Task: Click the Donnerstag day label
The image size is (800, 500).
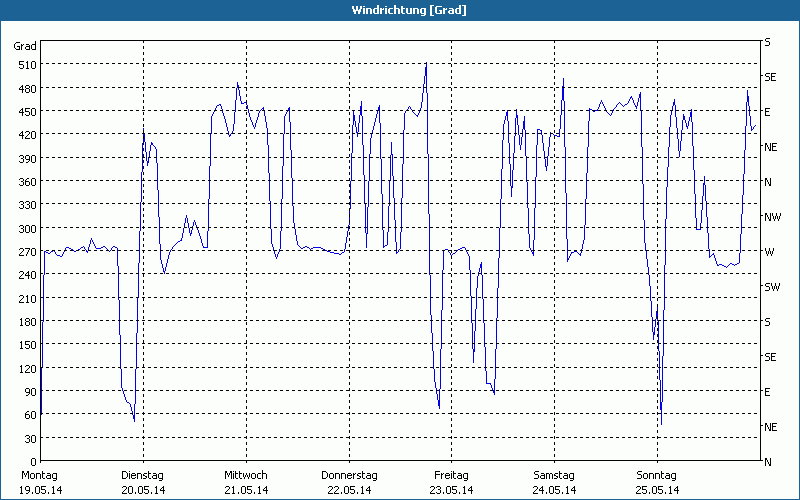Action: (x=348, y=475)
